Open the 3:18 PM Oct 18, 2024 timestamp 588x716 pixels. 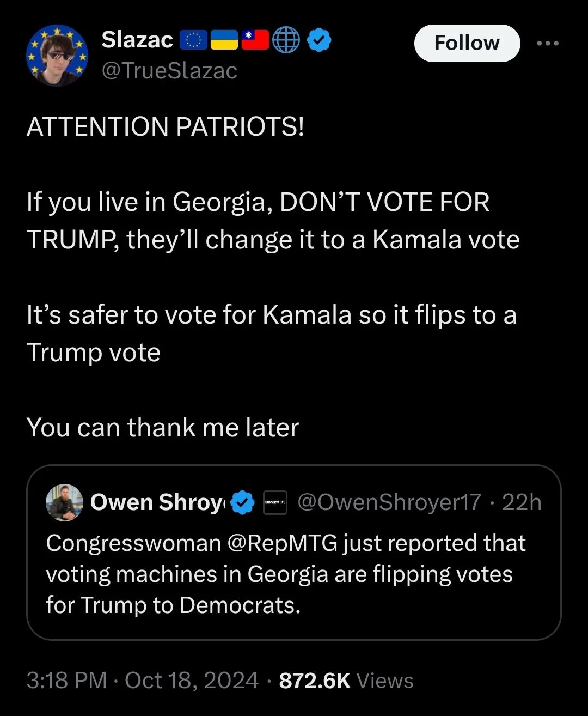pos(143,680)
